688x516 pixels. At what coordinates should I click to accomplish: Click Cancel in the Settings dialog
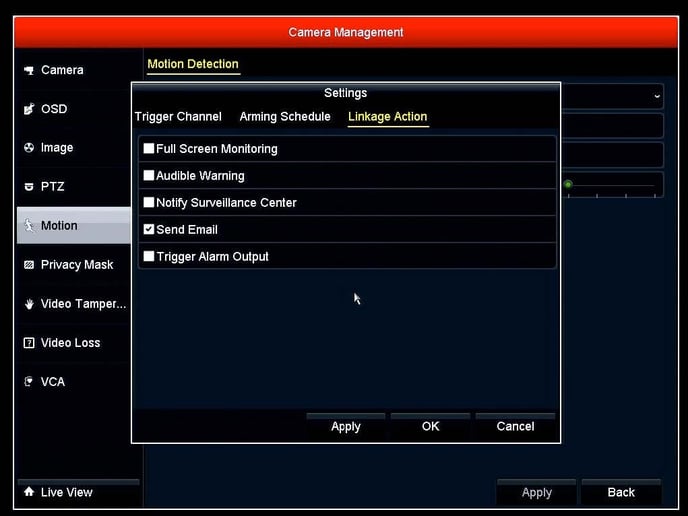(x=515, y=426)
